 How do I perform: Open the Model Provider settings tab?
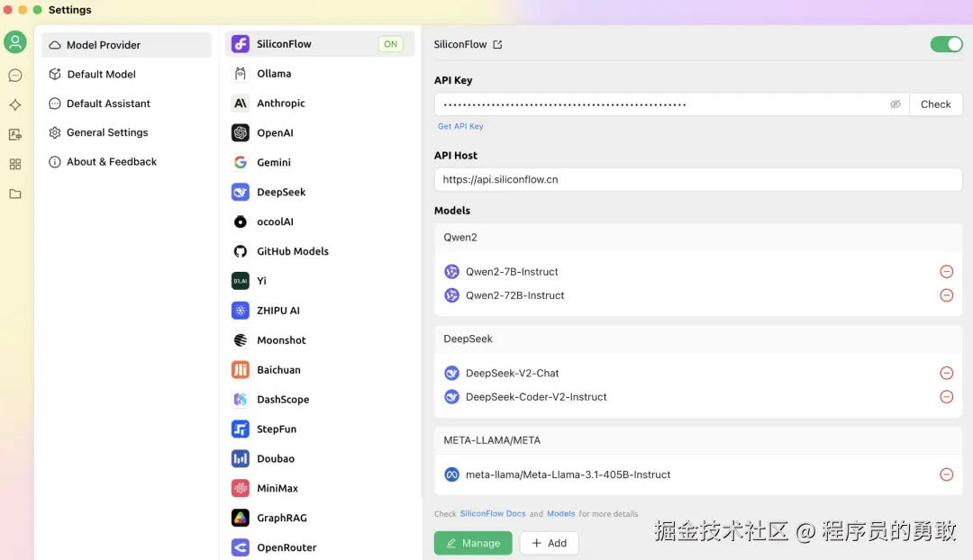127,45
